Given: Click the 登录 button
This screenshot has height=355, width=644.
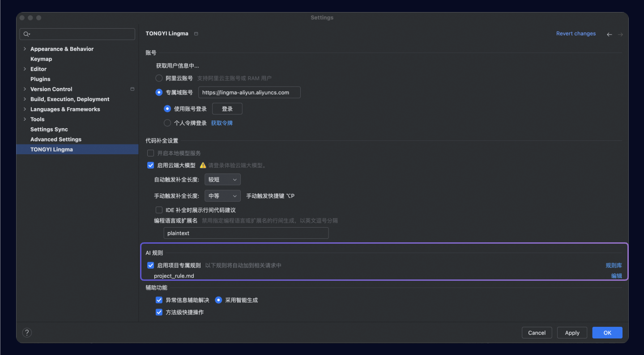Looking at the screenshot, I should click(227, 109).
